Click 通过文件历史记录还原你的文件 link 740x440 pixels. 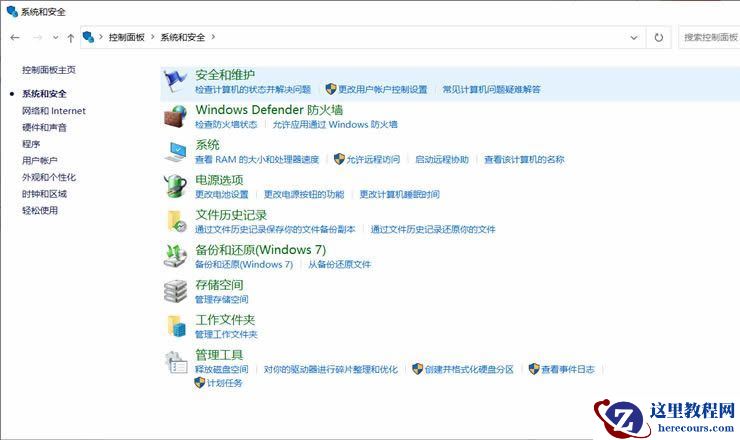tap(433, 229)
